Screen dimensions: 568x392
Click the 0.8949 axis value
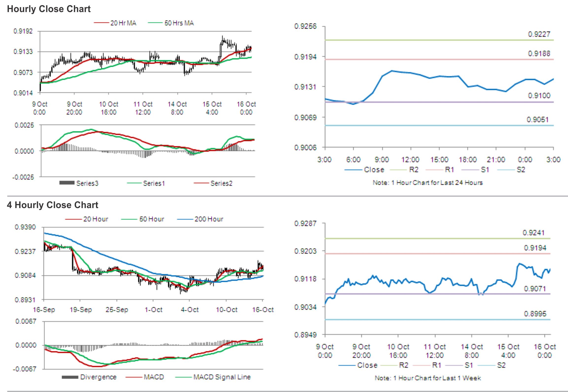click(x=305, y=335)
